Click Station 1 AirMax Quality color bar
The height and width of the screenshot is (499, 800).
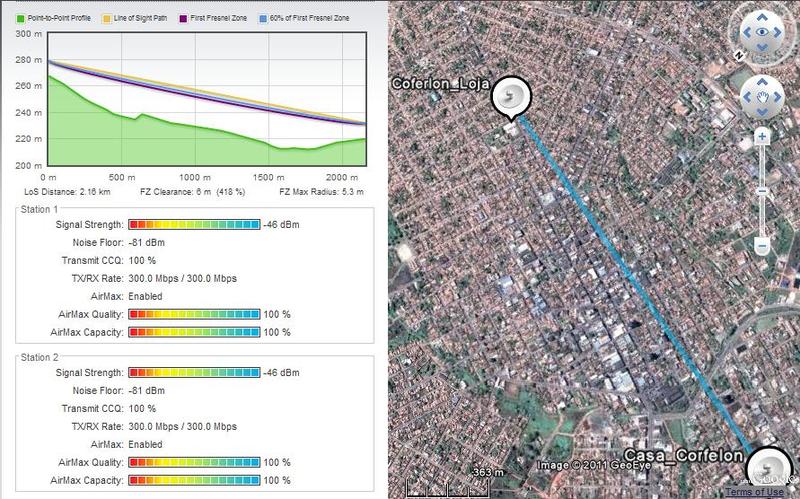[194, 314]
